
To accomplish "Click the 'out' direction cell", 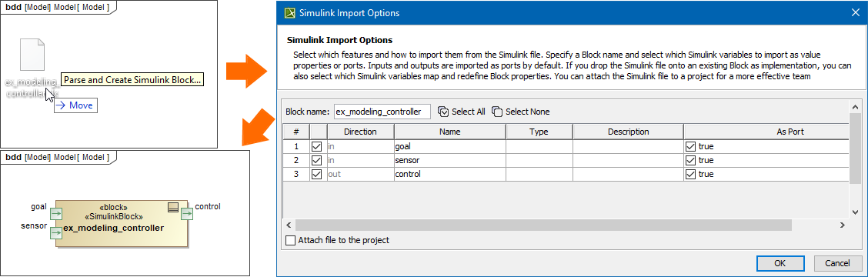I will (x=360, y=174).
